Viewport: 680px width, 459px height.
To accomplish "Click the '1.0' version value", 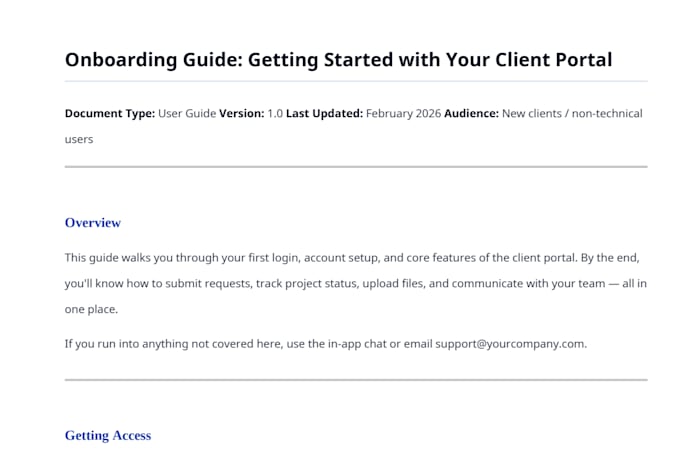I will (x=275, y=114).
